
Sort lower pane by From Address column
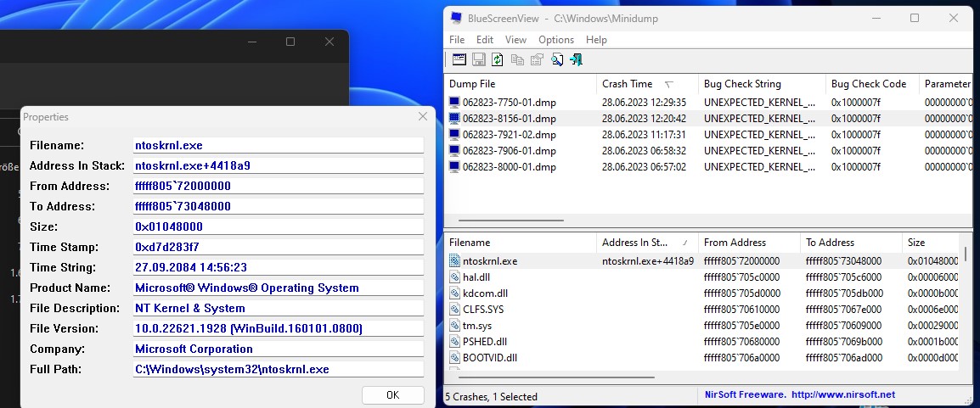click(749, 242)
